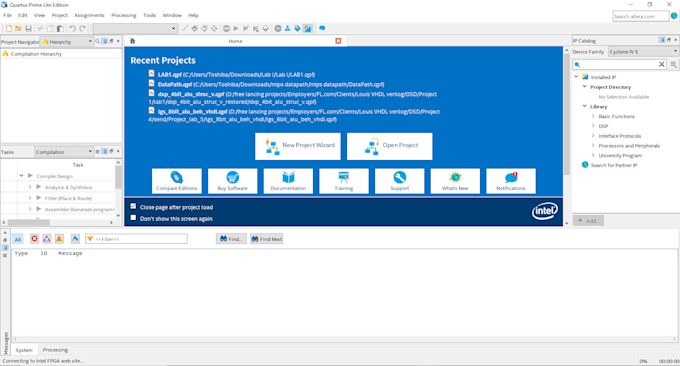Open the Training tile

344,181
